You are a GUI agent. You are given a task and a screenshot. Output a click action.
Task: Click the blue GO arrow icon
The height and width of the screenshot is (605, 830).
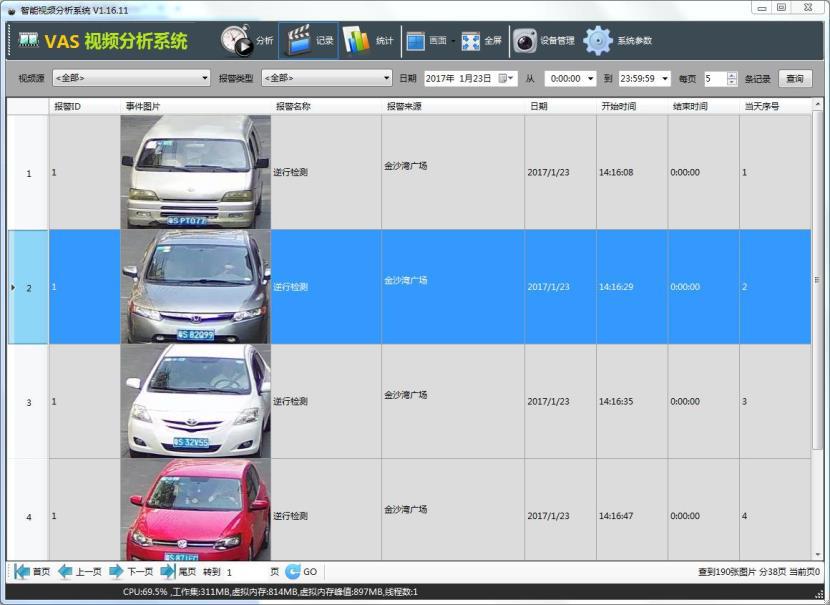point(293,571)
